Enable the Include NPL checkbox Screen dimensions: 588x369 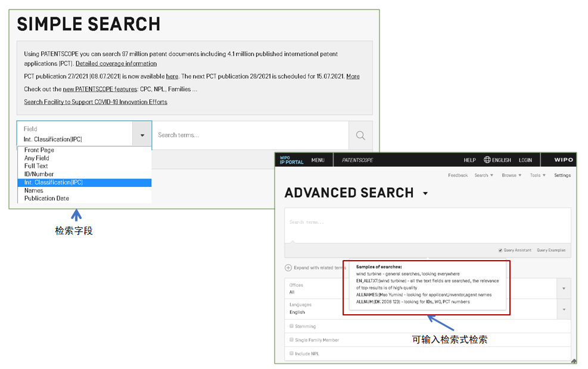click(291, 354)
